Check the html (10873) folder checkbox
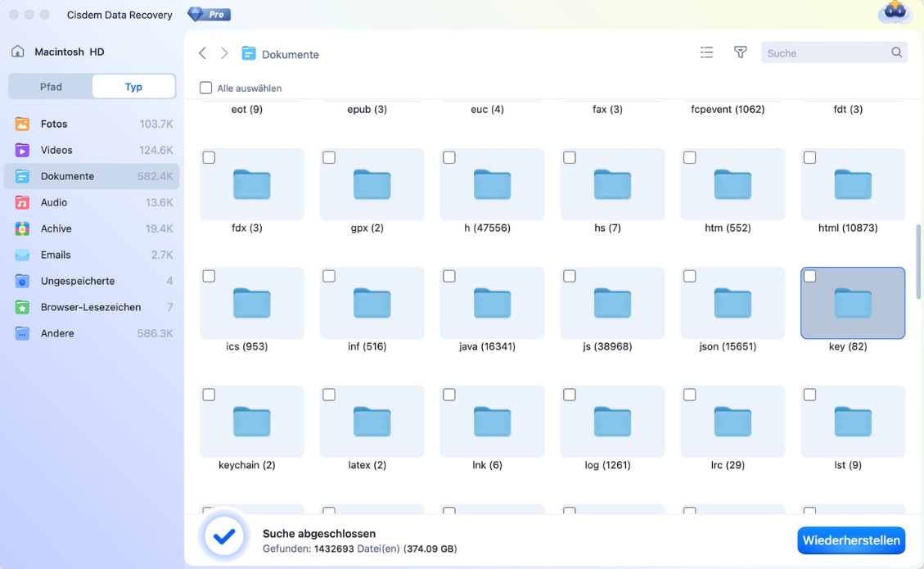This screenshot has height=569, width=924. pos(809,158)
